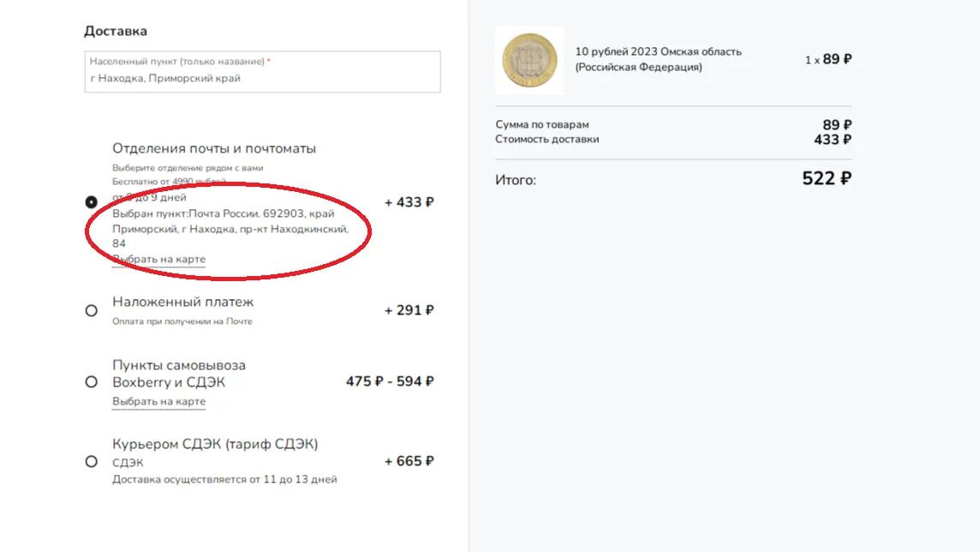Open the 10 рублей 2023 Омская область title
Screen dimensions: 980x552
(x=658, y=59)
